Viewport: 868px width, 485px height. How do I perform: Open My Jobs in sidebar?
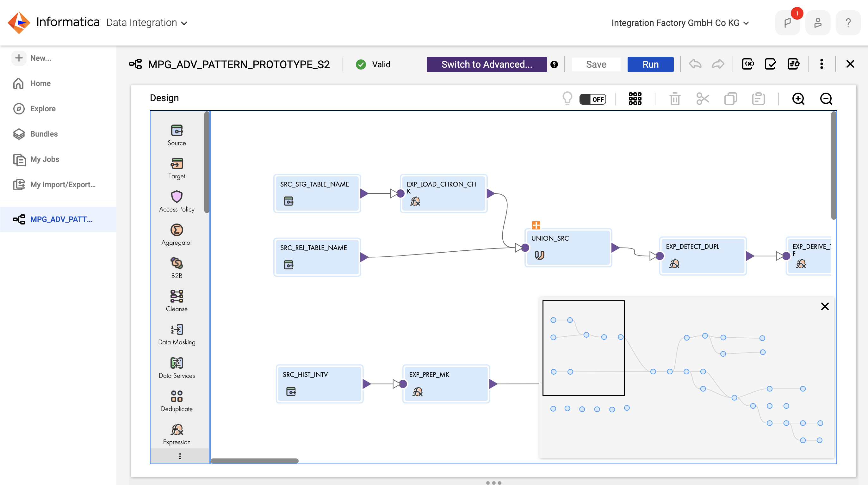45,159
